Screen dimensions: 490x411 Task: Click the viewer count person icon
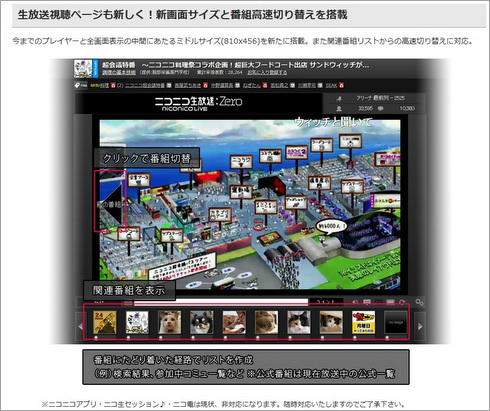[339, 109]
